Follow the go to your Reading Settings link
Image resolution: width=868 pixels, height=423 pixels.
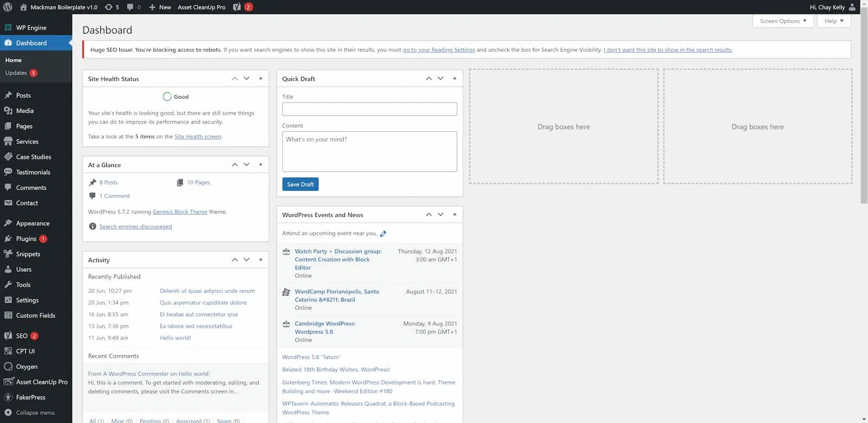click(439, 50)
